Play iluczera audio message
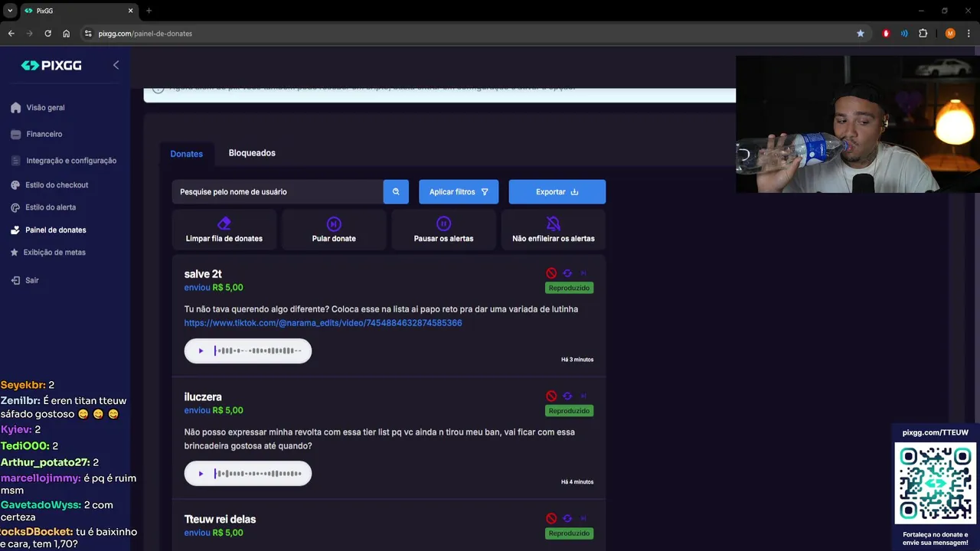Image resolution: width=980 pixels, height=551 pixels. (x=201, y=473)
